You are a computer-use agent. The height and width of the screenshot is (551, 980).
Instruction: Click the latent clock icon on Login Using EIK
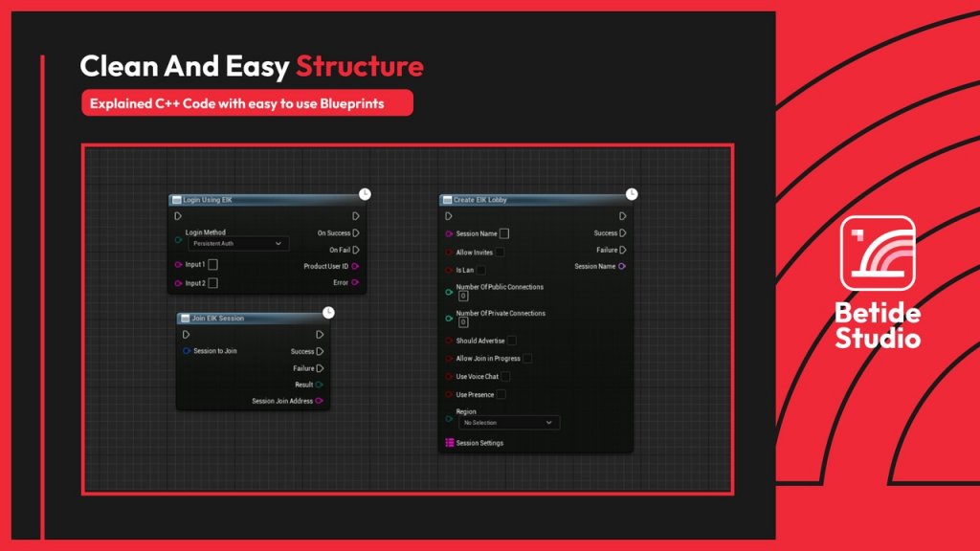click(365, 194)
